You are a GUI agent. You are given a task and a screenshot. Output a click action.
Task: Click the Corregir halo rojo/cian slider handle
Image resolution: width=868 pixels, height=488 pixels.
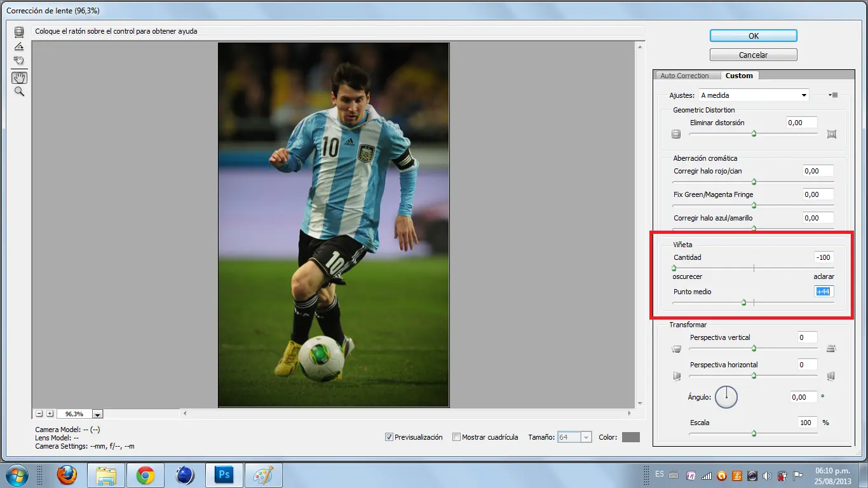click(x=754, y=182)
